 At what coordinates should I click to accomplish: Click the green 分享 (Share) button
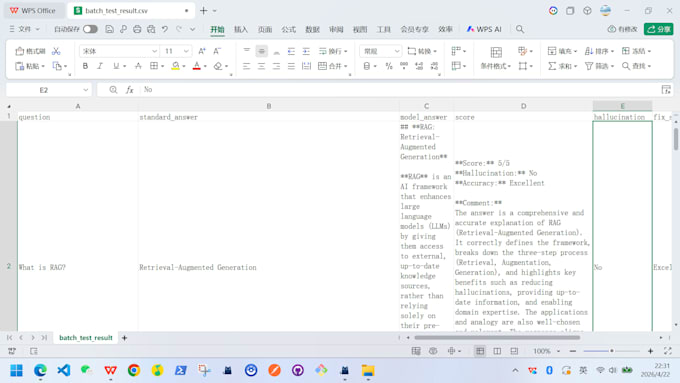coord(659,29)
